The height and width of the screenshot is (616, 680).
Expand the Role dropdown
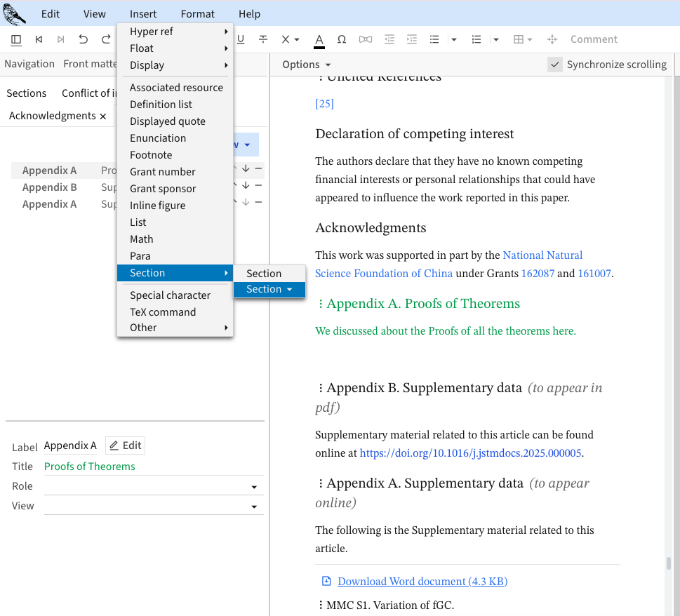pyautogui.click(x=253, y=487)
